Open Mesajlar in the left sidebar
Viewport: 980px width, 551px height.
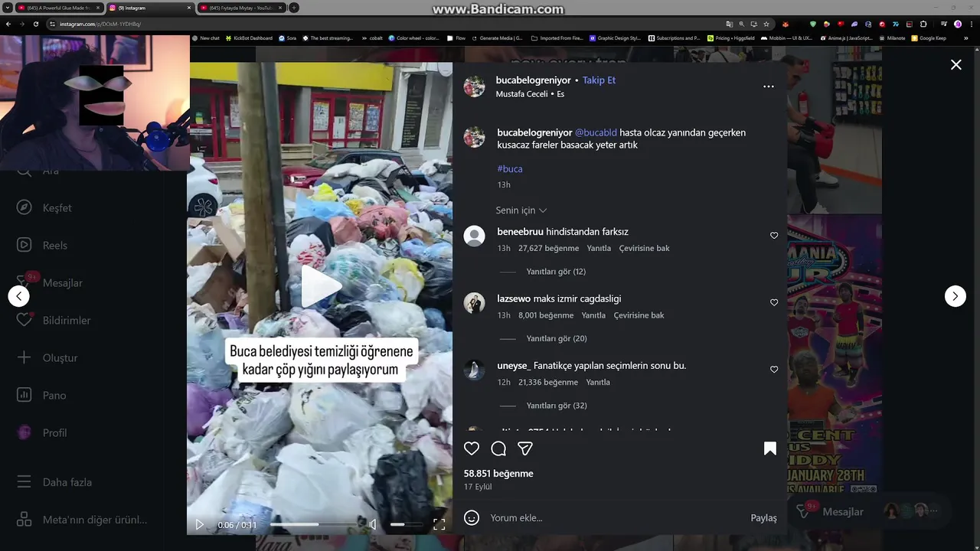[x=51, y=283]
